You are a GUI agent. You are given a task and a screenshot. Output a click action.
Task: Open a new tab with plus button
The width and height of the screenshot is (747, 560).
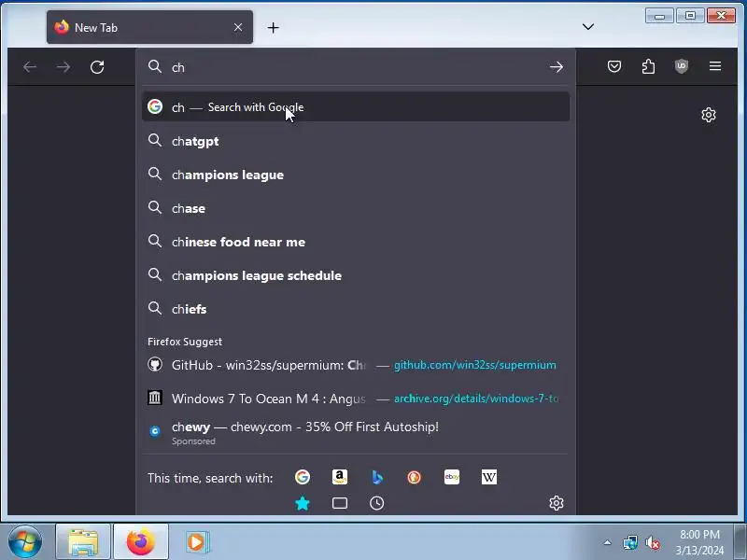273,28
